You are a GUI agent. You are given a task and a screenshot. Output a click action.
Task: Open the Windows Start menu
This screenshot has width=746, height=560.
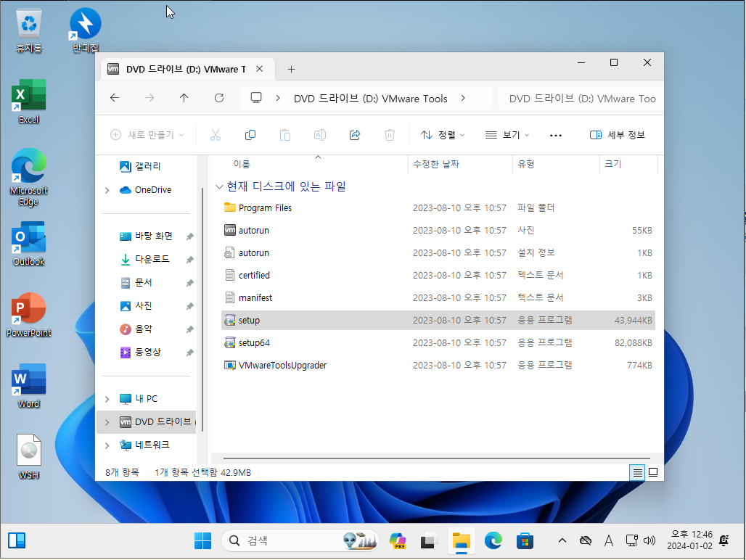202,541
